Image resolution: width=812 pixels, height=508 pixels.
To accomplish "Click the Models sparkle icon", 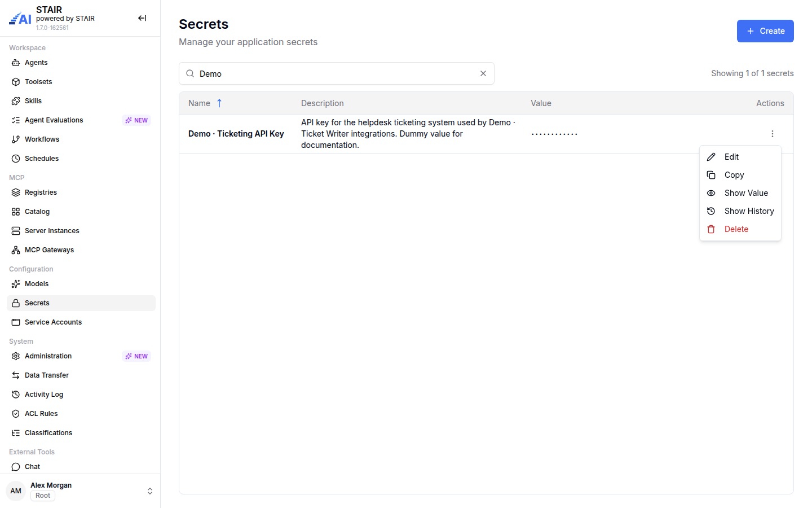I will tap(16, 284).
